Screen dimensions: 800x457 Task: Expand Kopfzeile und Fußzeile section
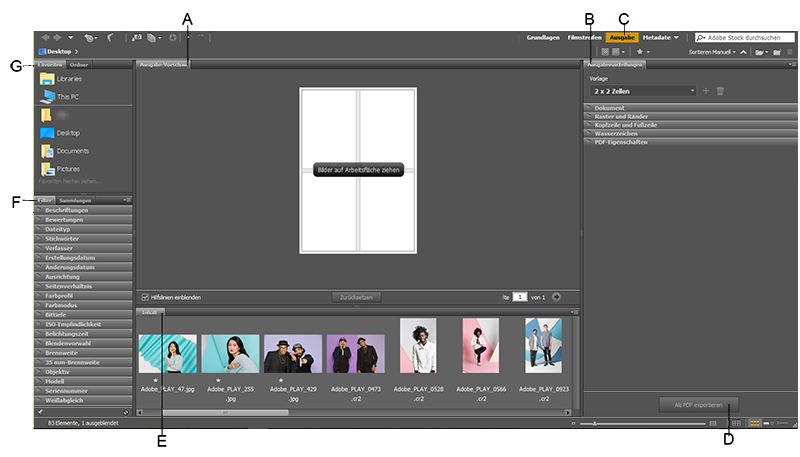click(690, 125)
